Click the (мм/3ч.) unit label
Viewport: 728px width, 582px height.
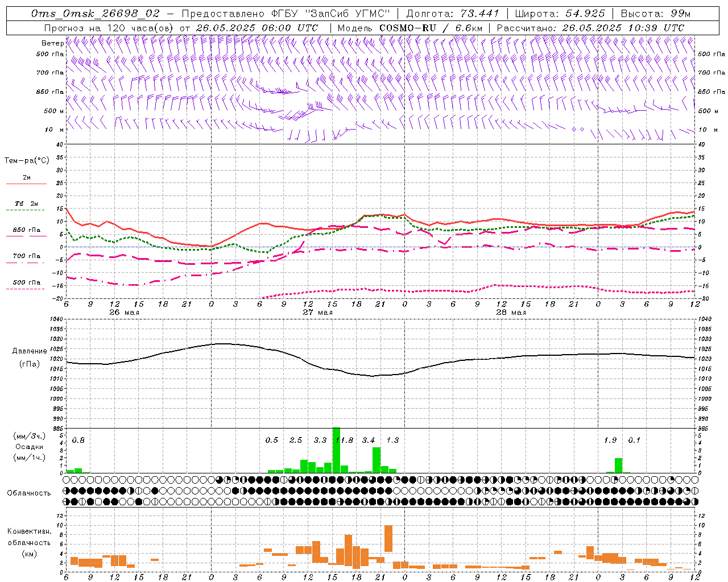(x=29, y=436)
